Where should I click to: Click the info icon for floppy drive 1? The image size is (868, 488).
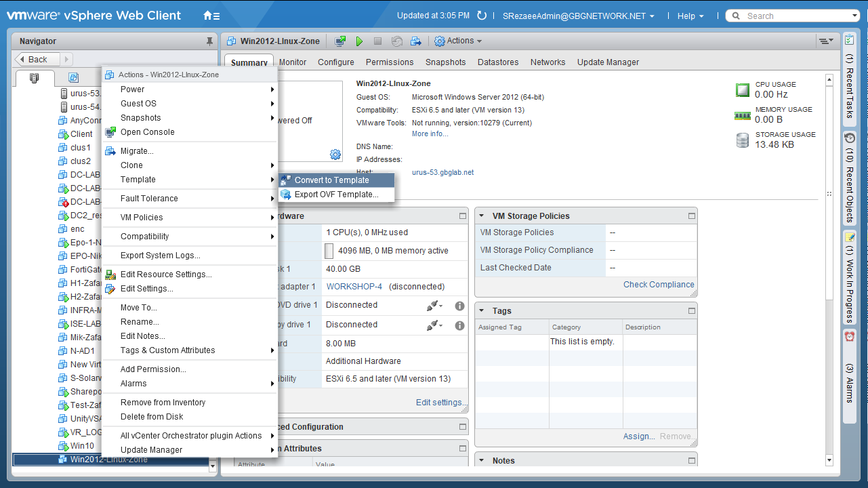point(459,325)
